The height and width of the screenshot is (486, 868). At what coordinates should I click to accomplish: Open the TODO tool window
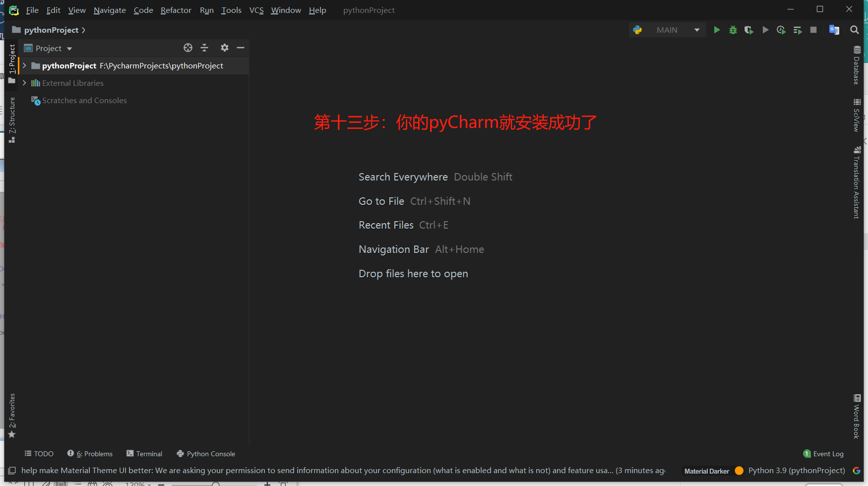pos(39,454)
